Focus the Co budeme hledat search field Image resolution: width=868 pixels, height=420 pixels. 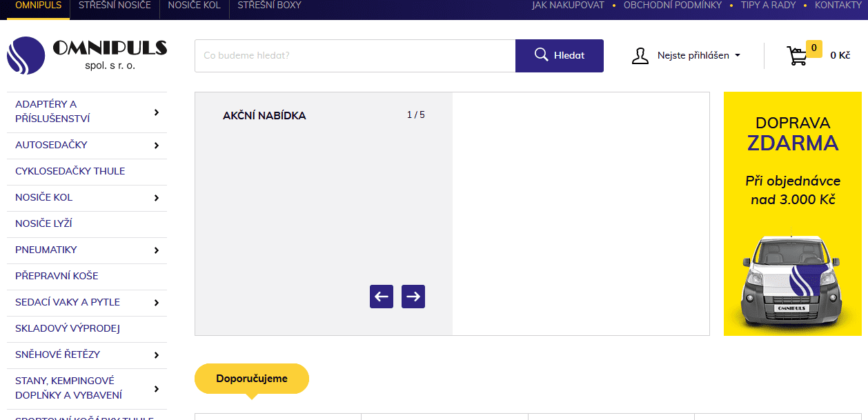(x=355, y=56)
